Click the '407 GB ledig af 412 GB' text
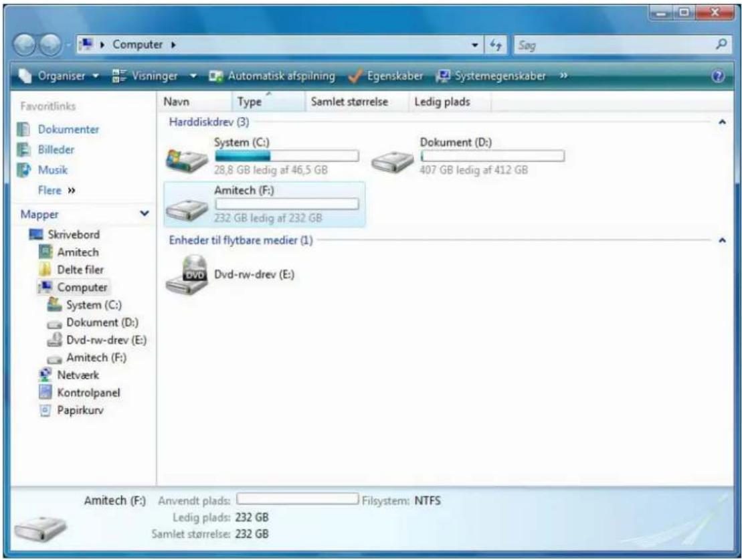Image resolution: width=742 pixels, height=560 pixels. (474, 170)
